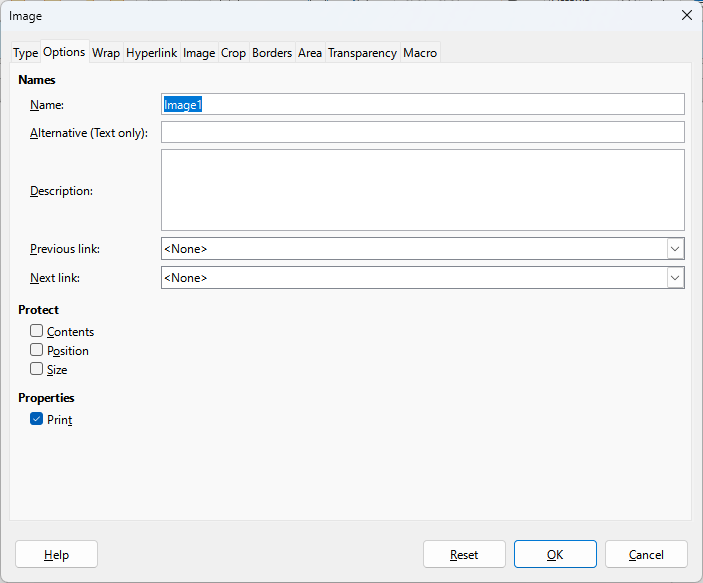Open the Next link dropdown arrow
703x583 pixels.
pyautogui.click(x=675, y=278)
